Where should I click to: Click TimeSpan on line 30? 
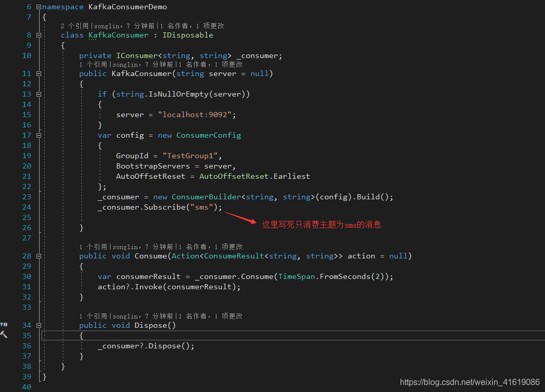(x=297, y=277)
